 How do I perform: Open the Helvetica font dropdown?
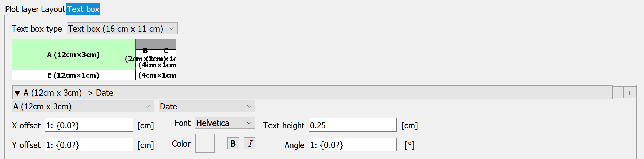tap(225, 123)
